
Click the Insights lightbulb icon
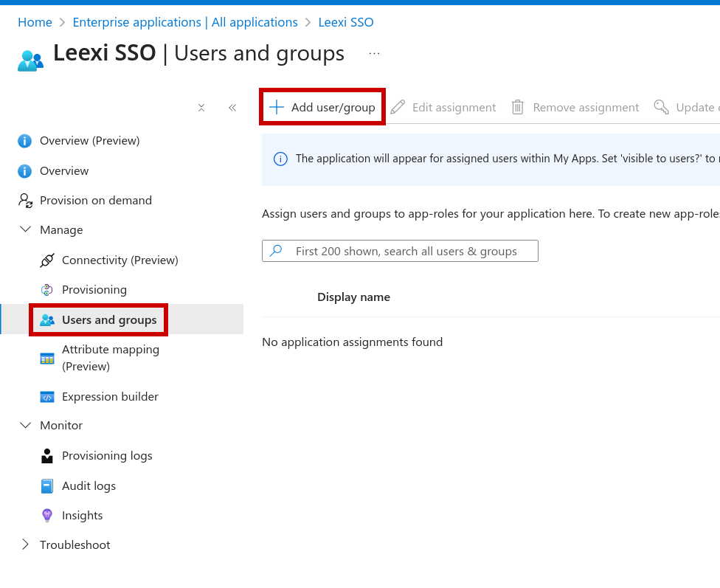point(46,516)
